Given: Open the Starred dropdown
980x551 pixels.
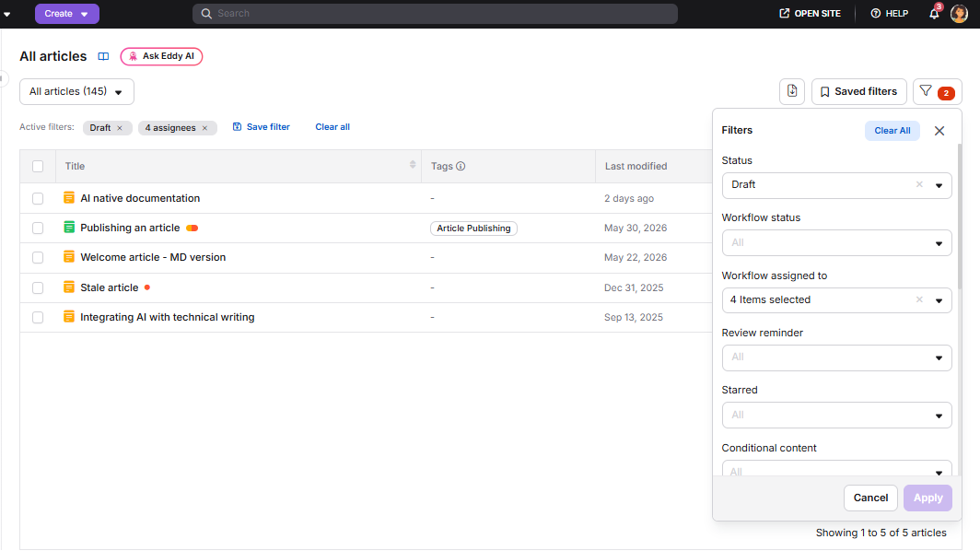Looking at the screenshot, I should [x=837, y=416].
